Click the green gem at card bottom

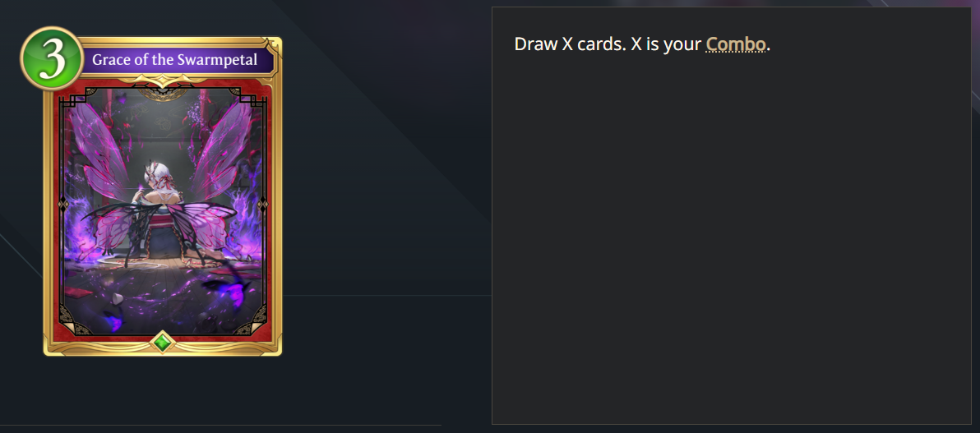[x=163, y=342]
